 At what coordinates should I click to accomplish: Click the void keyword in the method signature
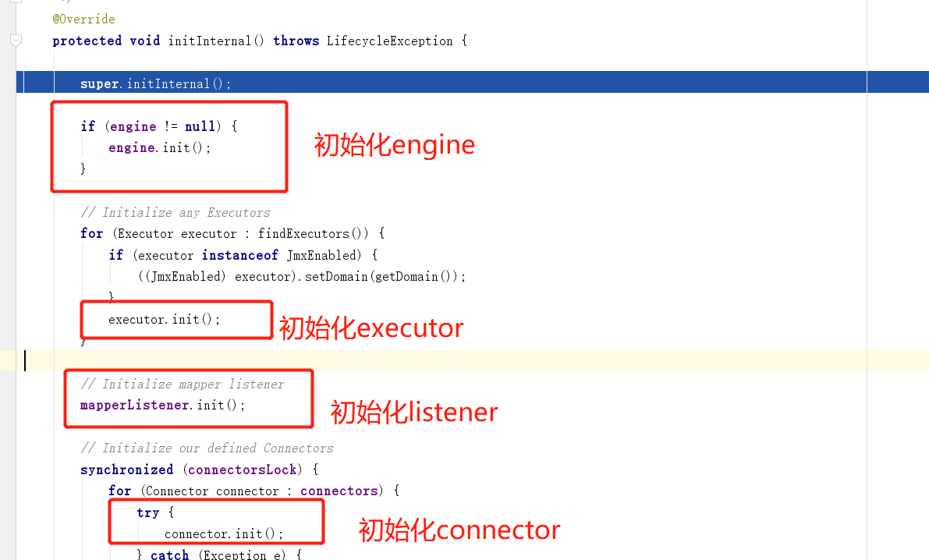(x=144, y=41)
